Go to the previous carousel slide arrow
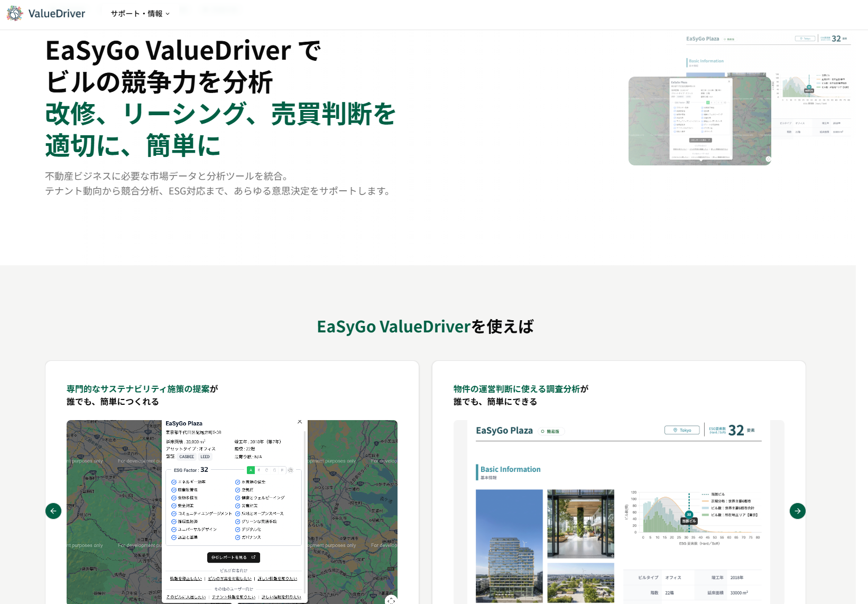Viewport: 868px width, 604px height. tap(53, 511)
